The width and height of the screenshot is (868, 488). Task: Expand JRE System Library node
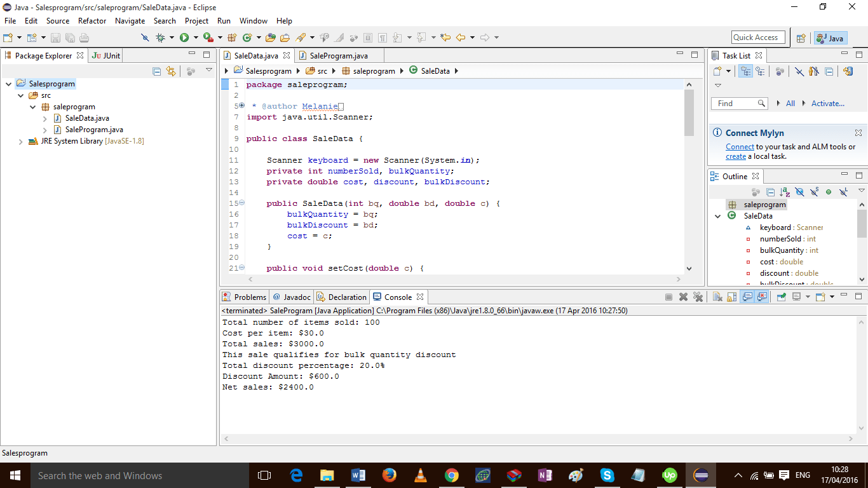(x=21, y=141)
